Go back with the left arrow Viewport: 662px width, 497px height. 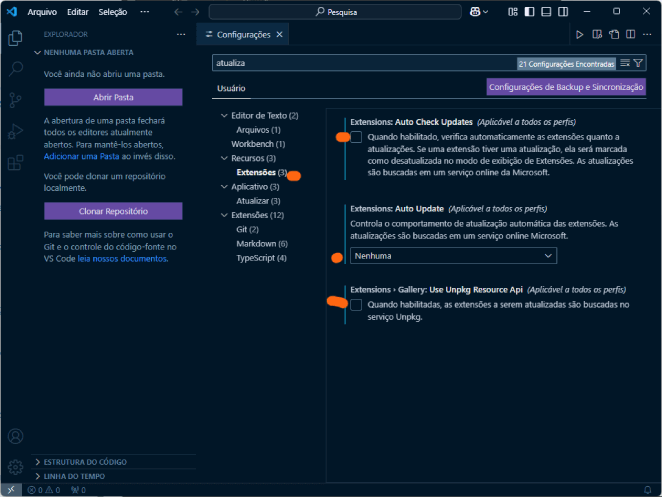pyautogui.click(x=178, y=12)
